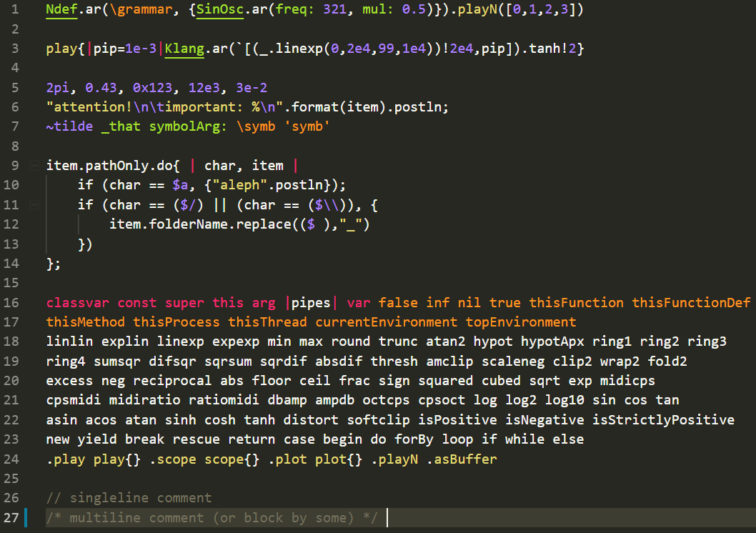This screenshot has width=756, height=533.
Task: Click line number 1 in the gutter
Action: [x=15, y=9]
